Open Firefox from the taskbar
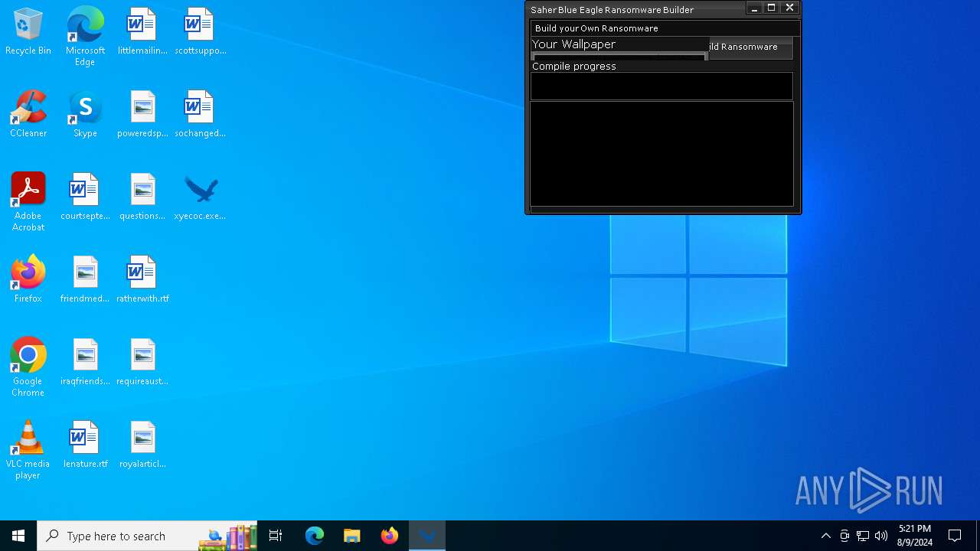Image resolution: width=980 pixels, height=551 pixels. (x=390, y=536)
